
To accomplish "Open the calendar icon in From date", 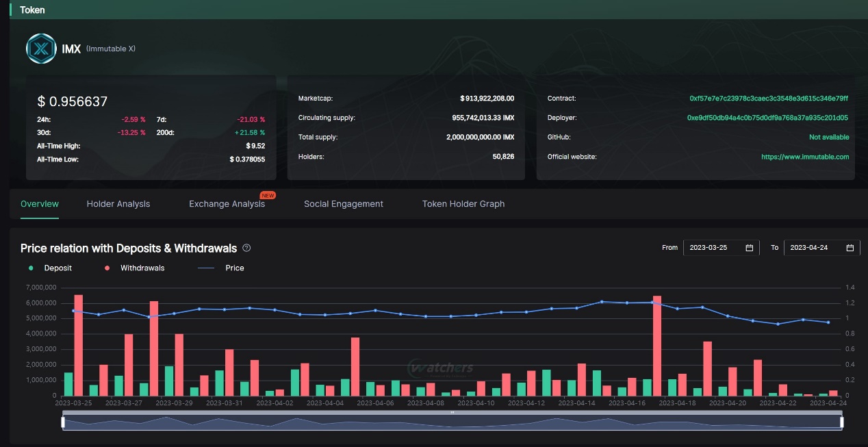I will coord(749,248).
